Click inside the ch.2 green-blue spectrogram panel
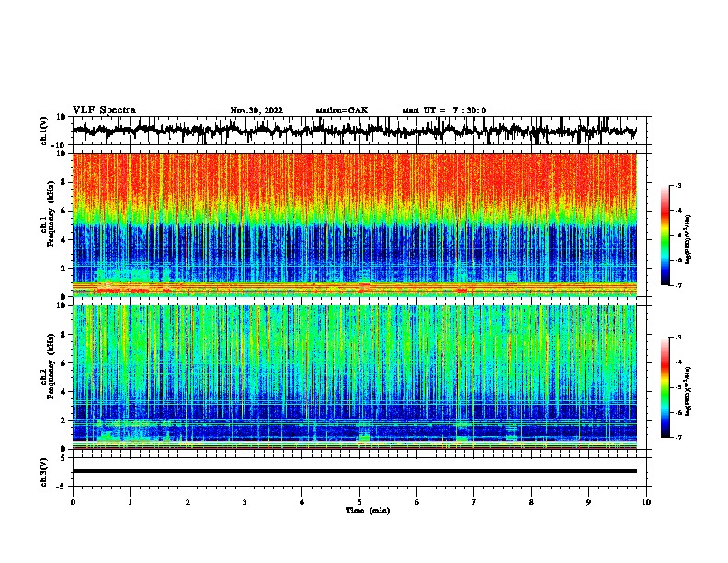This screenshot has height=563, width=728. point(355,377)
